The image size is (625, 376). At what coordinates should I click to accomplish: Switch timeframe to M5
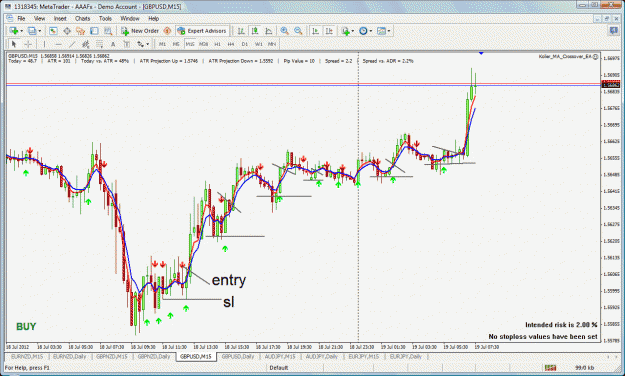[x=176, y=44]
